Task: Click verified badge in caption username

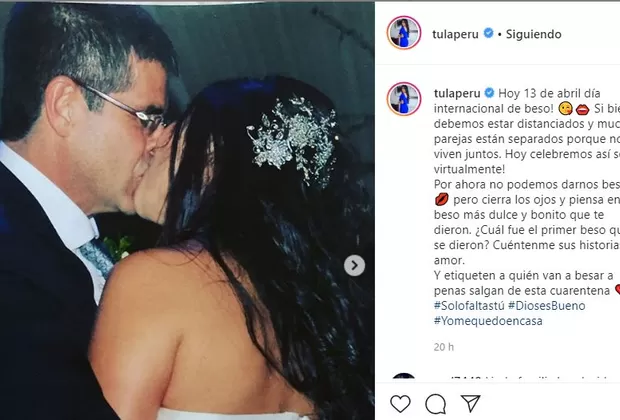Action: 489,93
